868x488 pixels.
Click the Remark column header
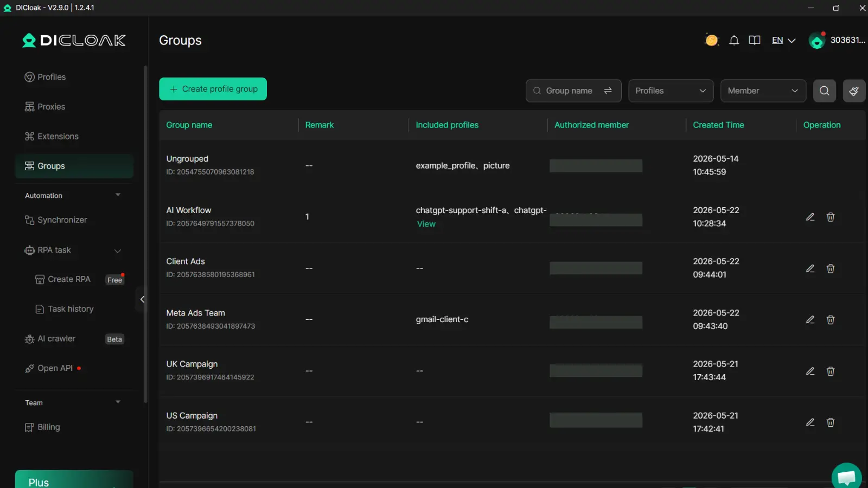click(x=319, y=125)
